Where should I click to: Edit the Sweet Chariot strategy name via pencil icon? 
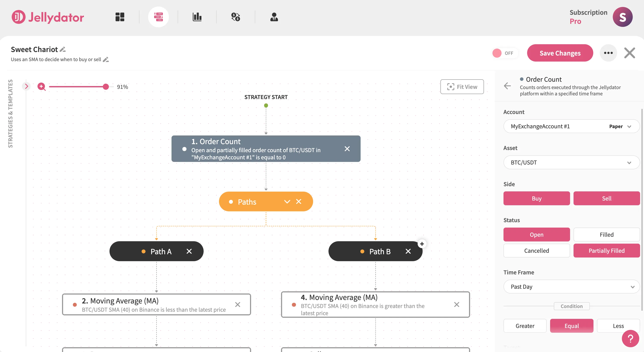coord(62,49)
